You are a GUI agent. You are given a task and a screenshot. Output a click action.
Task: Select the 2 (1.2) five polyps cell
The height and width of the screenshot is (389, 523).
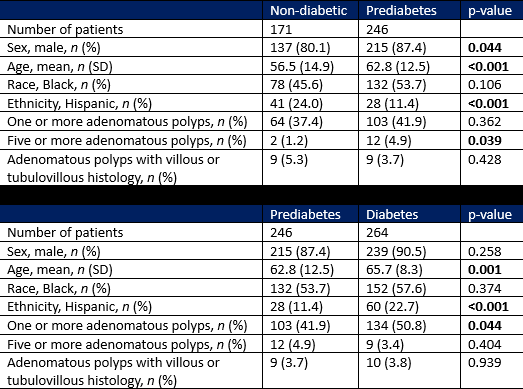289,140
